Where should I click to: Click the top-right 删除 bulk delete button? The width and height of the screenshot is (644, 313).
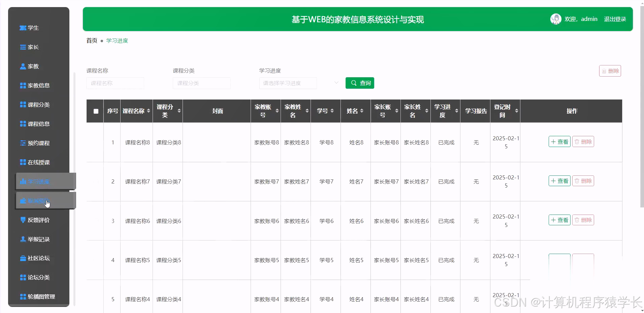tap(610, 71)
